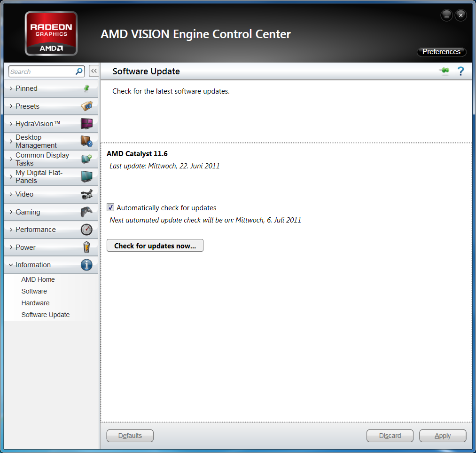Click the Defaults button
This screenshot has height=453, width=476.
(x=130, y=436)
